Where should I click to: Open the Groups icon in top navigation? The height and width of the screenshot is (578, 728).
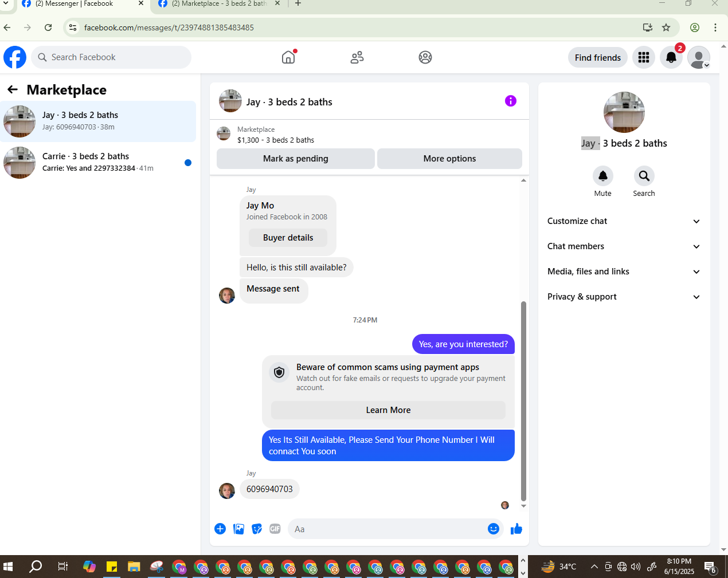tap(425, 57)
